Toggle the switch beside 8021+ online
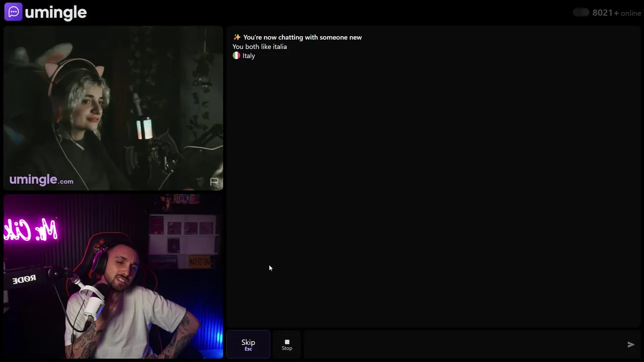This screenshot has width=644, height=362. pyautogui.click(x=581, y=13)
